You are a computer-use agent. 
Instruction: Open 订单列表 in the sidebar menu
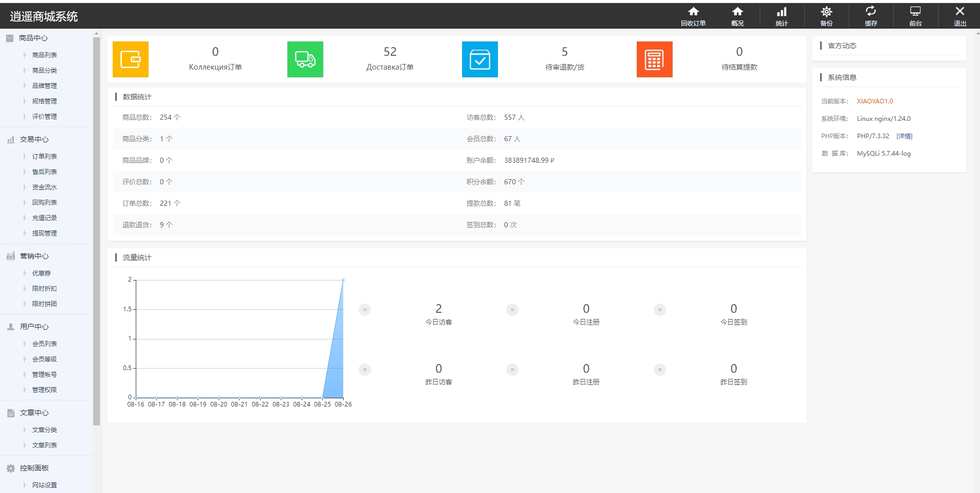coord(45,157)
